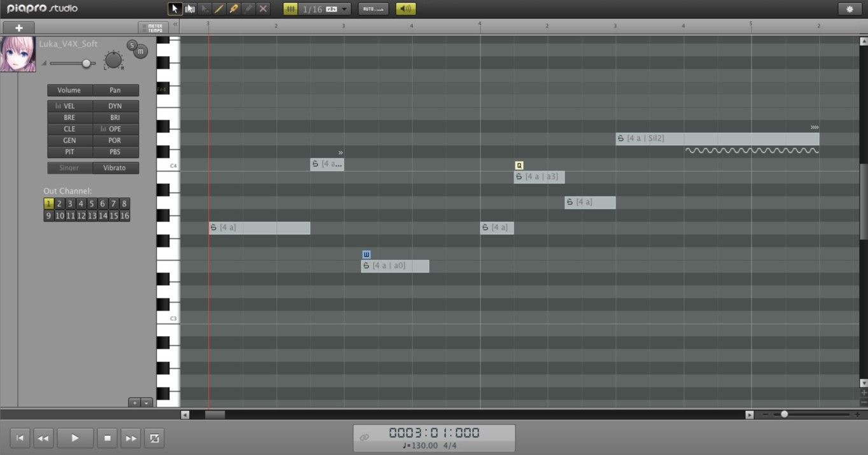Expand the note's triple-chevron marker on Sil2
This screenshot has height=455, width=868.
(x=815, y=127)
